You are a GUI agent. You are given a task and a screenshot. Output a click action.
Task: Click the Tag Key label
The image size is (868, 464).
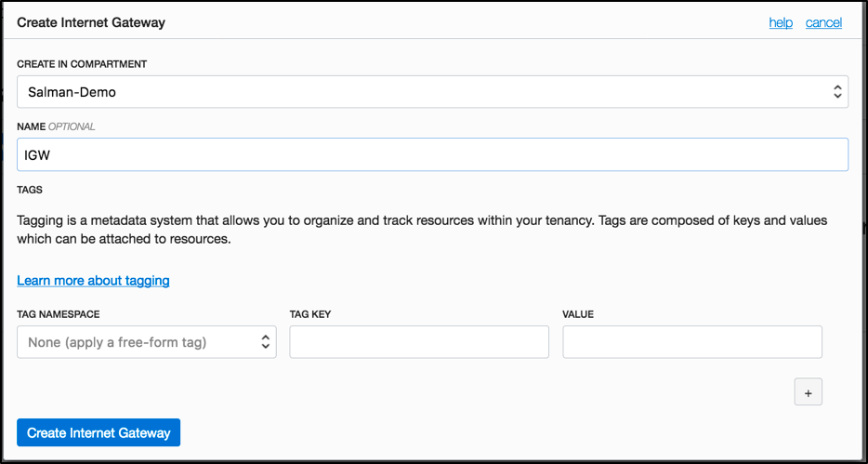(310, 314)
